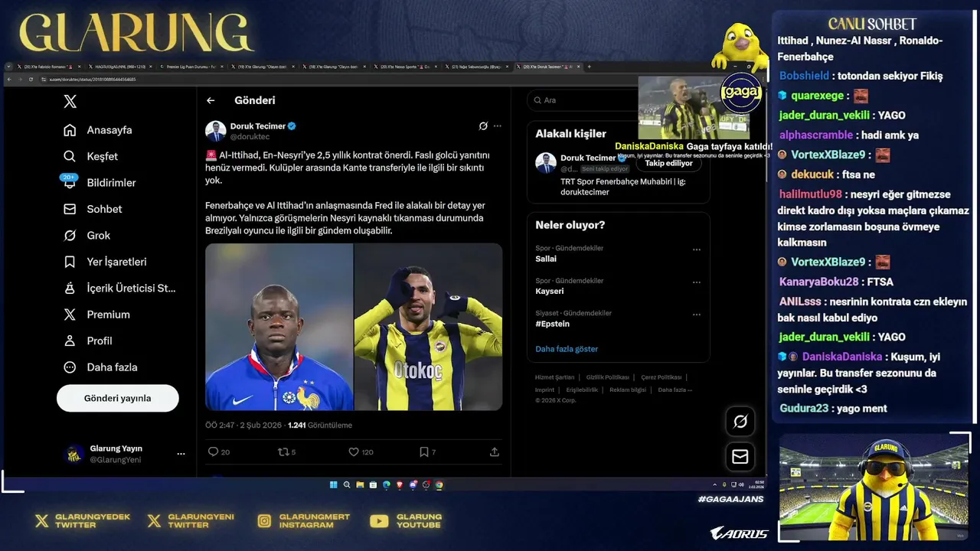Open Kante photo in post
980x551 pixels.
[279, 327]
